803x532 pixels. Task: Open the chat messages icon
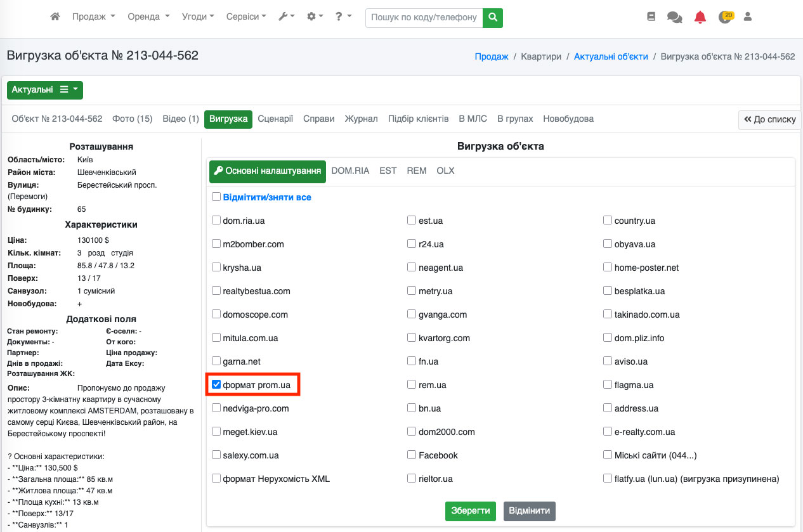[x=674, y=17]
